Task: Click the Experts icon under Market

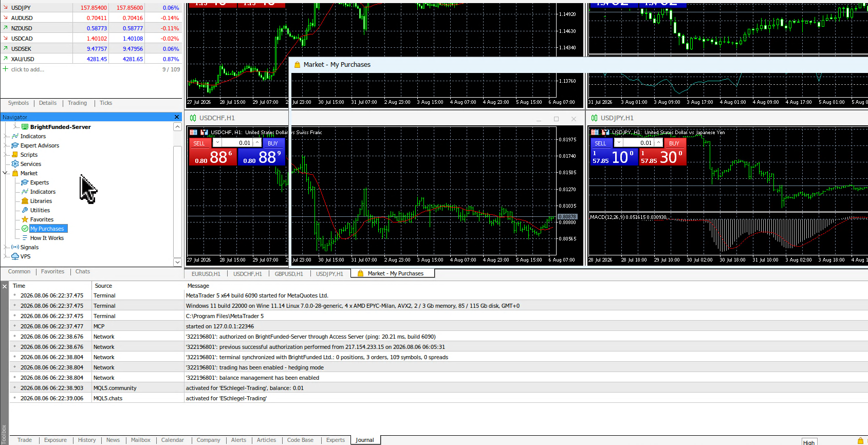Action: point(25,182)
